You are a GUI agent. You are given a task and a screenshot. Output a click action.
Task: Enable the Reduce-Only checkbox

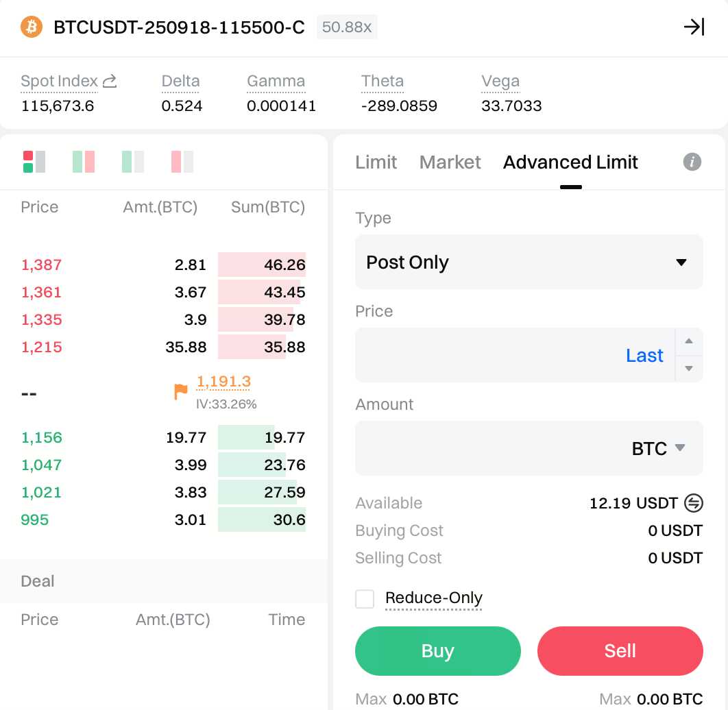pyautogui.click(x=365, y=599)
